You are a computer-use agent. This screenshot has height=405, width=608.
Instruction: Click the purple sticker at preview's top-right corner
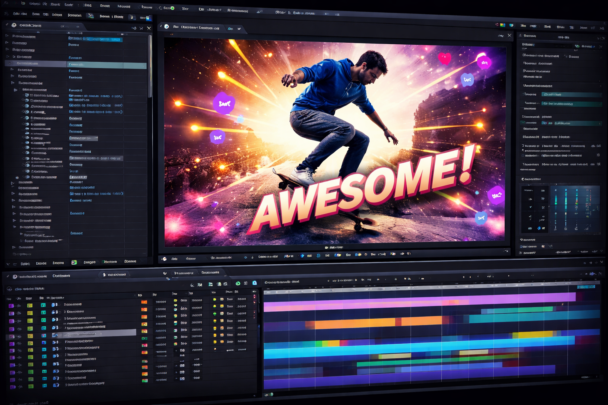click(x=486, y=62)
